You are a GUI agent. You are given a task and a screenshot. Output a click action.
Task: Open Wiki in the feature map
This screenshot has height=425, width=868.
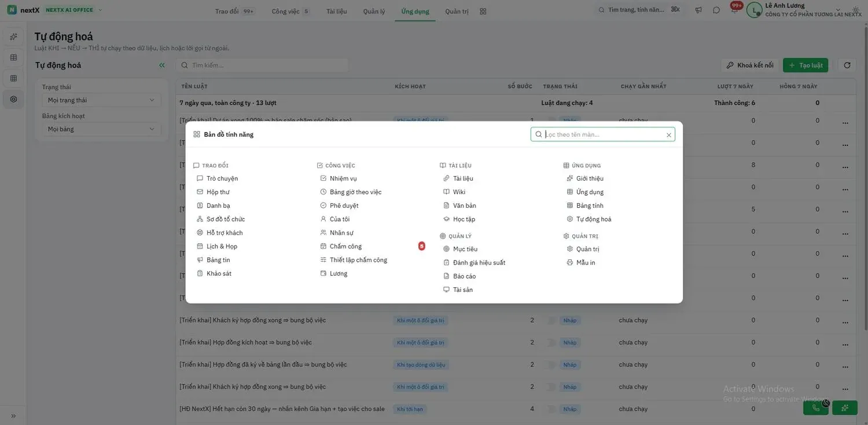454,192
